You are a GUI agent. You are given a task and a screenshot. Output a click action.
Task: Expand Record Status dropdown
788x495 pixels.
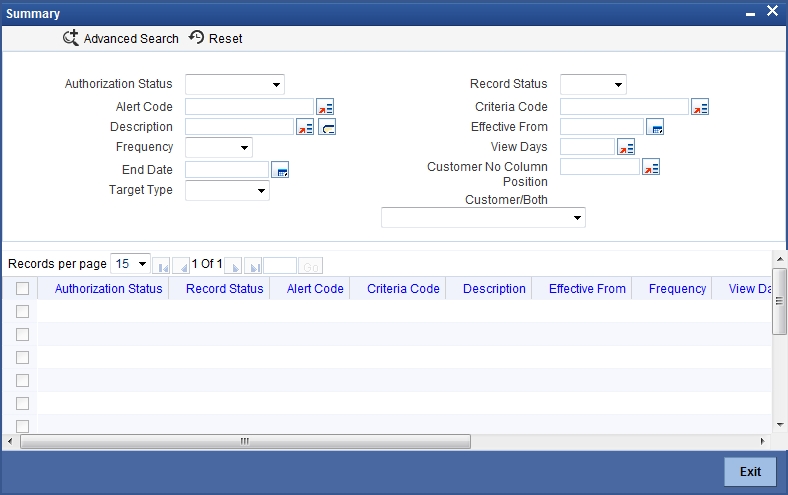click(x=593, y=84)
